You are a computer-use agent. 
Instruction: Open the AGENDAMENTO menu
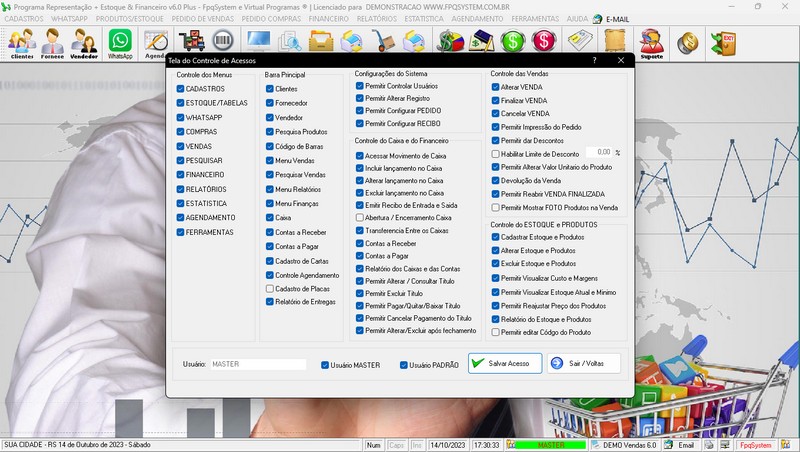(x=477, y=19)
